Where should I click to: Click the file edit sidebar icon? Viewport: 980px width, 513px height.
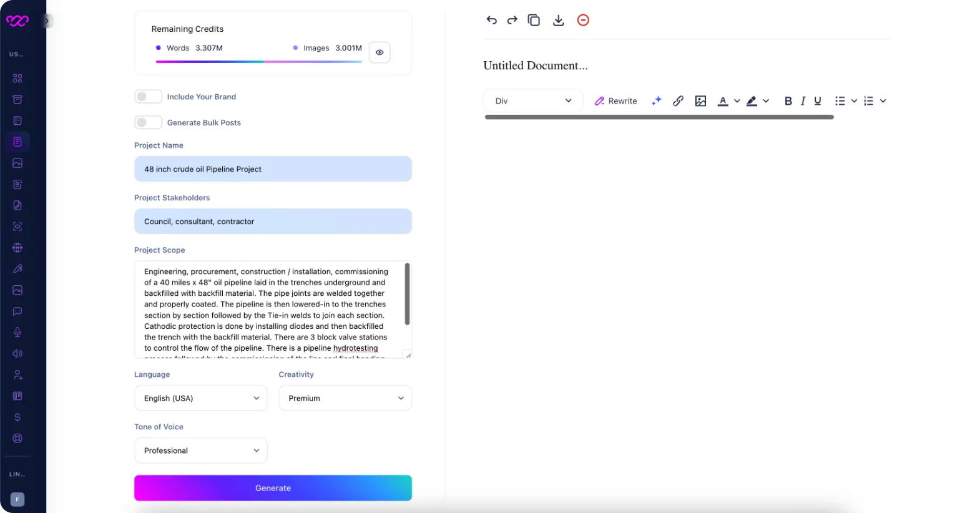coord(17,205)
